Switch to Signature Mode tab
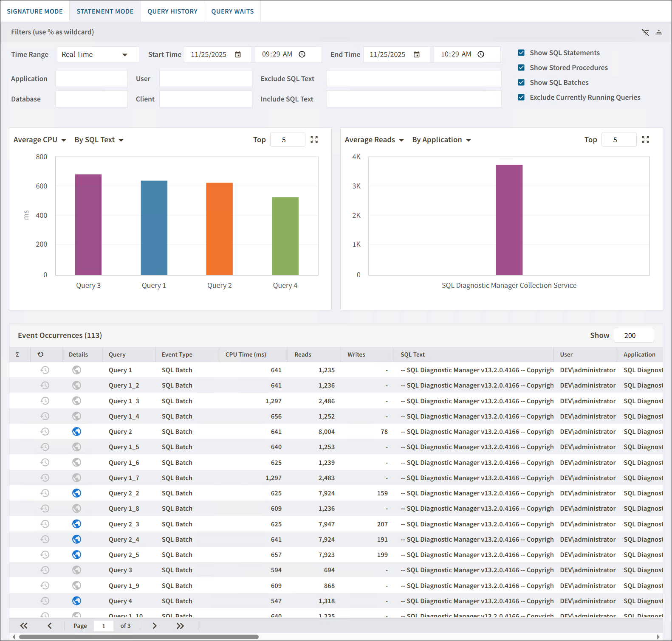The height and width of the screenshot is (641, 672). point(35,11)
